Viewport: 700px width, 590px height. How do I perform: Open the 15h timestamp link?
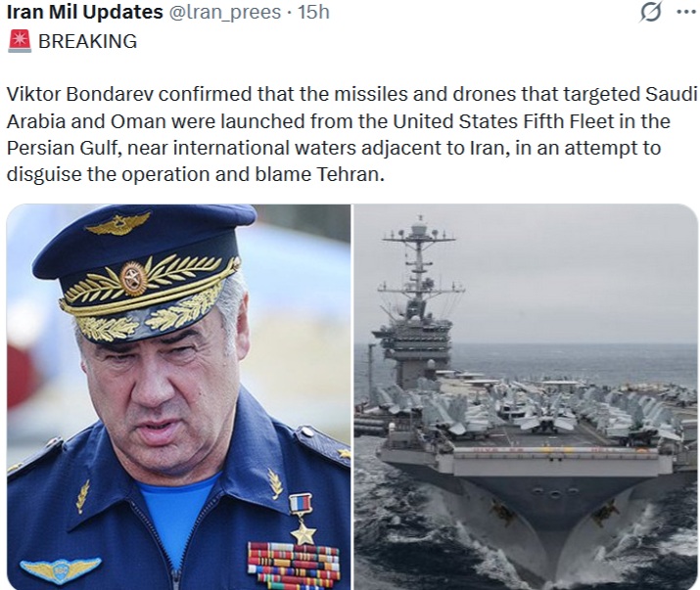pos(313,12)
